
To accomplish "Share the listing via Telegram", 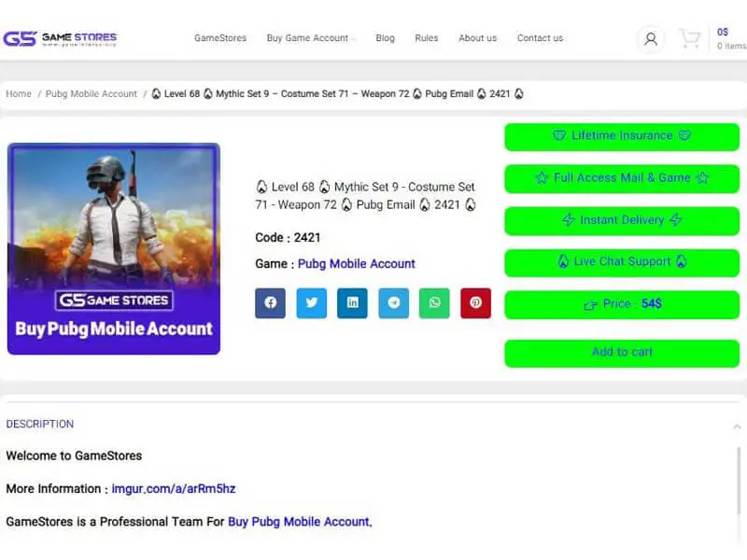I will [x=393, y=302].
